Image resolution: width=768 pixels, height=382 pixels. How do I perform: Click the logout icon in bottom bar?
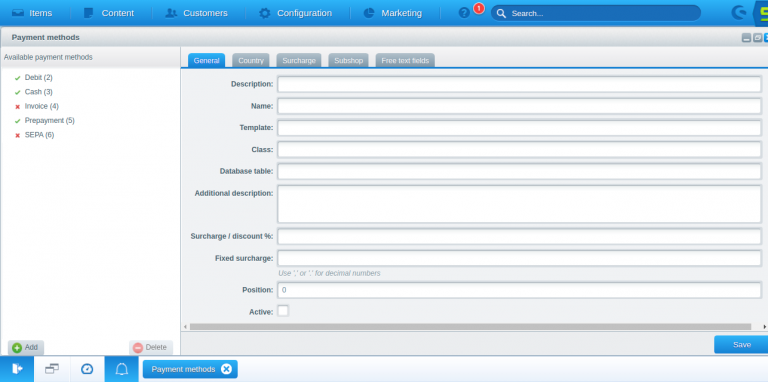pyautogui.click(x=17, y=369)
